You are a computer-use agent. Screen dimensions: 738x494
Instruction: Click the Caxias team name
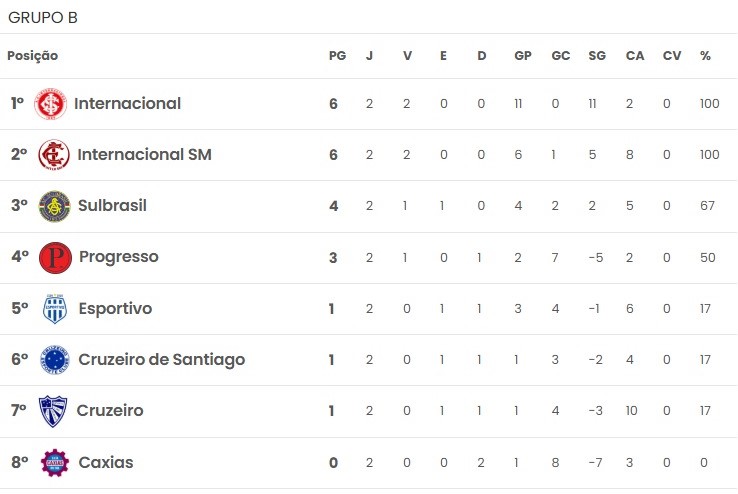coord(106,462)
